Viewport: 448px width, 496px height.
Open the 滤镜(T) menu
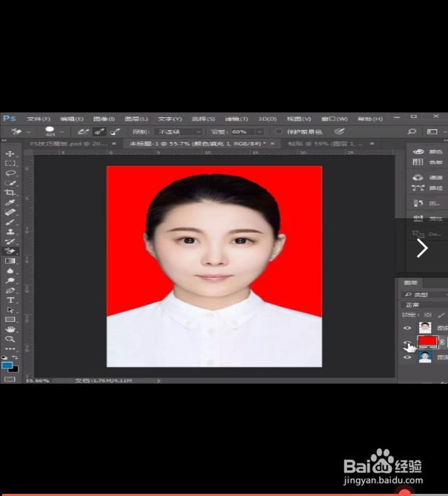(236, 119)
